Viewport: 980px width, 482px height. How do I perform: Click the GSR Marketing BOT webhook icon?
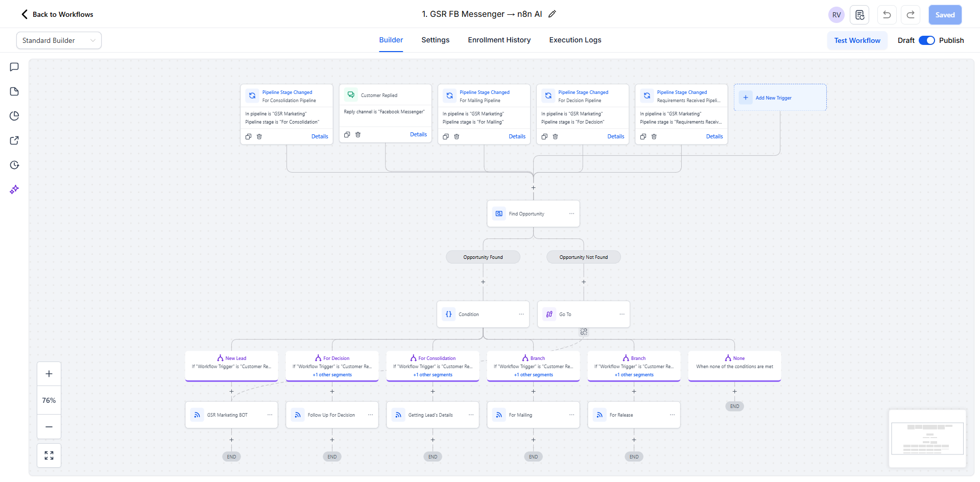coord(197,415)
